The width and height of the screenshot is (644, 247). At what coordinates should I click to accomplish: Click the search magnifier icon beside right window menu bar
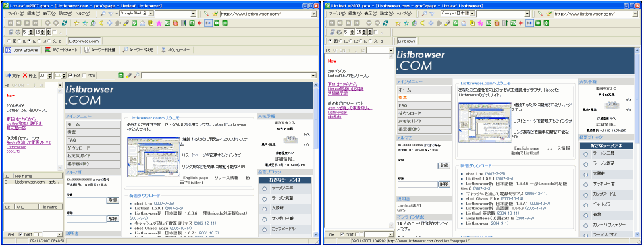point(424,14)
